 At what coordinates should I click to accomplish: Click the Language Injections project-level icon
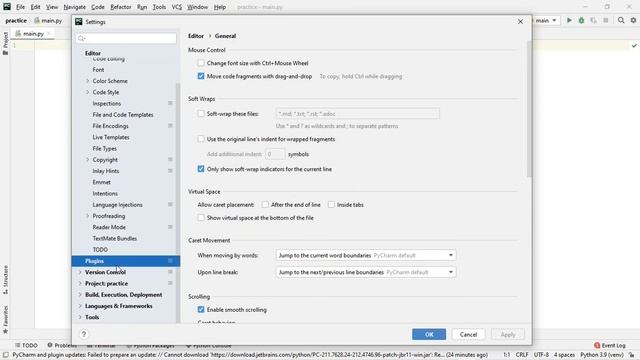pos(170,204)
